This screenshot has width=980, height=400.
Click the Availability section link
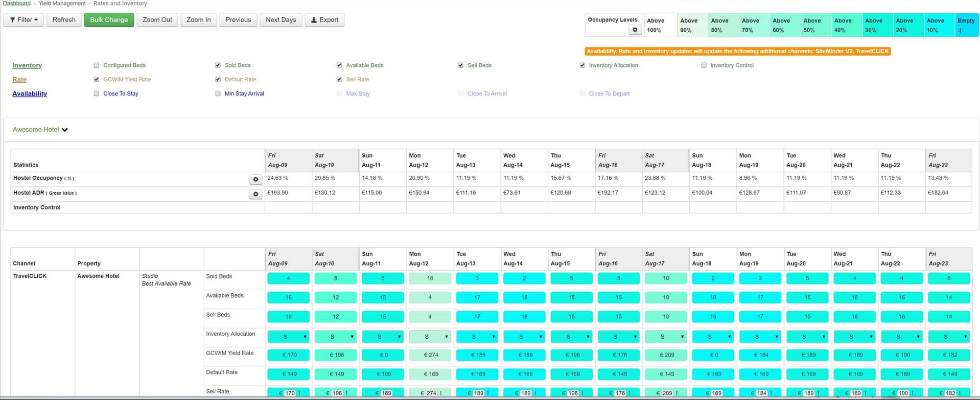click(30, 94)
